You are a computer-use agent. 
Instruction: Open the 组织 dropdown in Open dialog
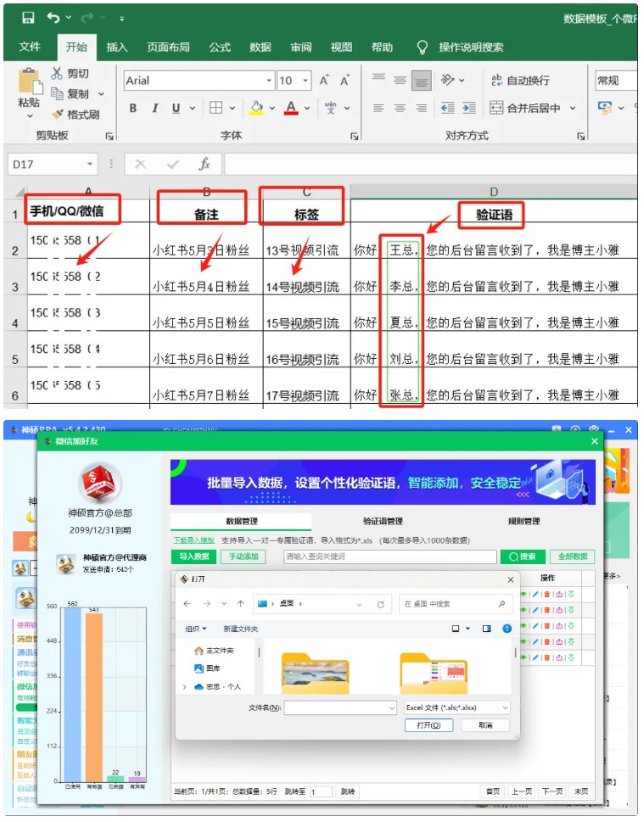(196, 629)
